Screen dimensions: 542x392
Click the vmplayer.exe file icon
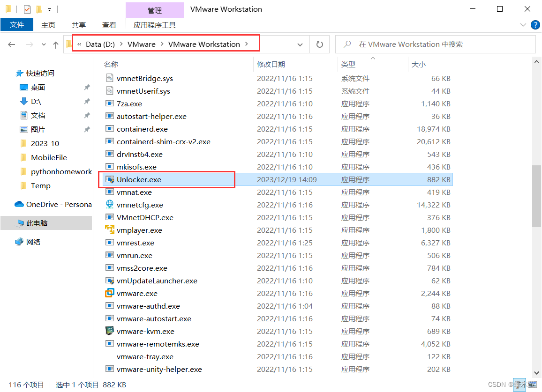tap(110, 230)
